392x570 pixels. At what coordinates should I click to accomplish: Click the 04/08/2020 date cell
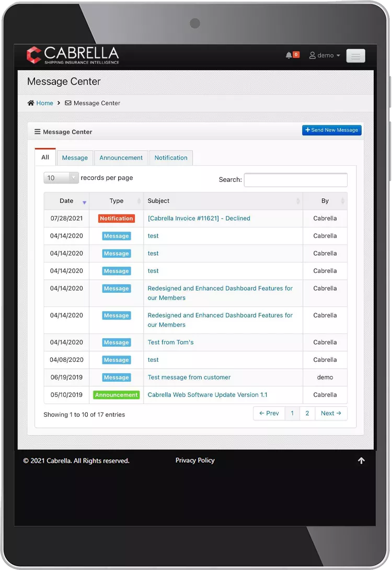66,360
